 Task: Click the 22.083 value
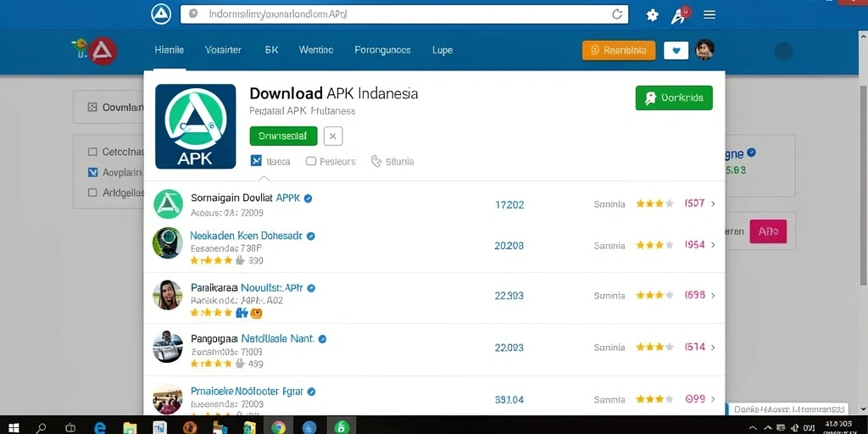[509, 348]
